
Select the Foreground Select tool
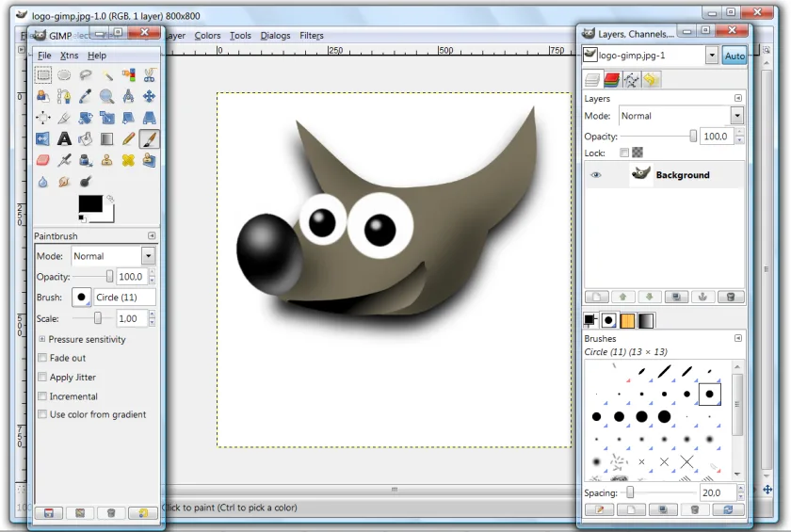tap(43, 96)
